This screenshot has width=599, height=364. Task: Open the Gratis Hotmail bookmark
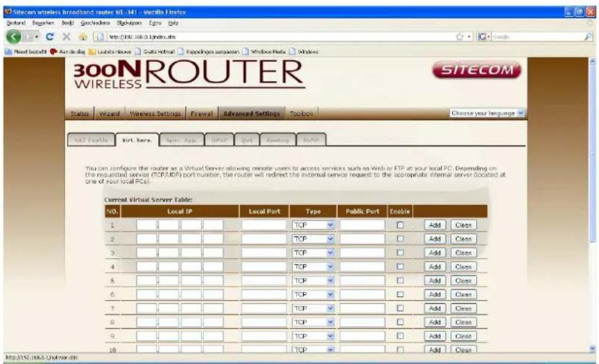point(155,52)
